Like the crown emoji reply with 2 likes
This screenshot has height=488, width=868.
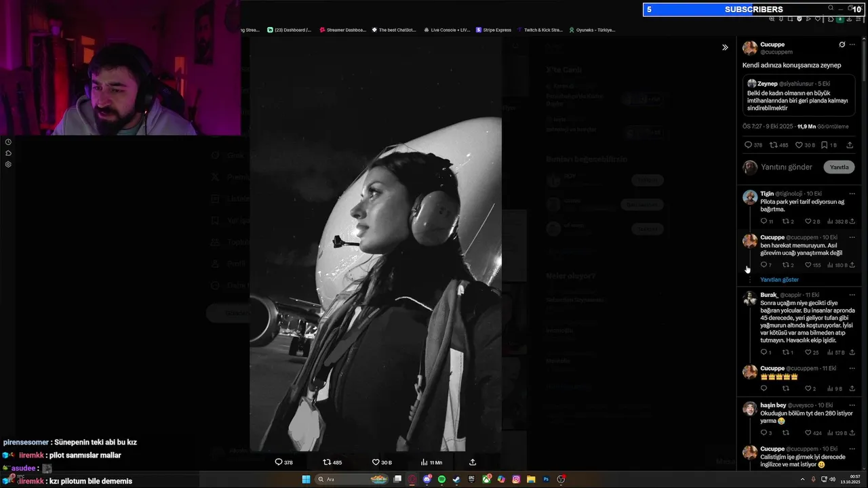808,388
